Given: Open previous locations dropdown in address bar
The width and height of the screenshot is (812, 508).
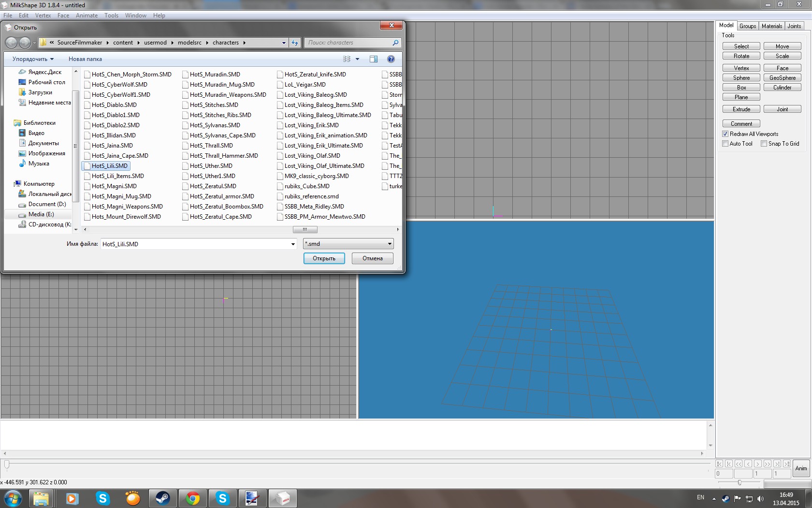Looking at the screenshot, I should point(284,43).
